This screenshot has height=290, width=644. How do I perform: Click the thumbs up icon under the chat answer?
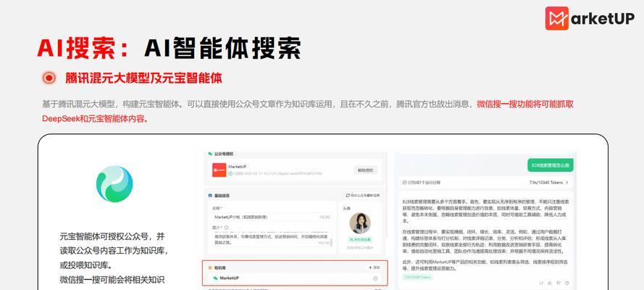(551, 283)
